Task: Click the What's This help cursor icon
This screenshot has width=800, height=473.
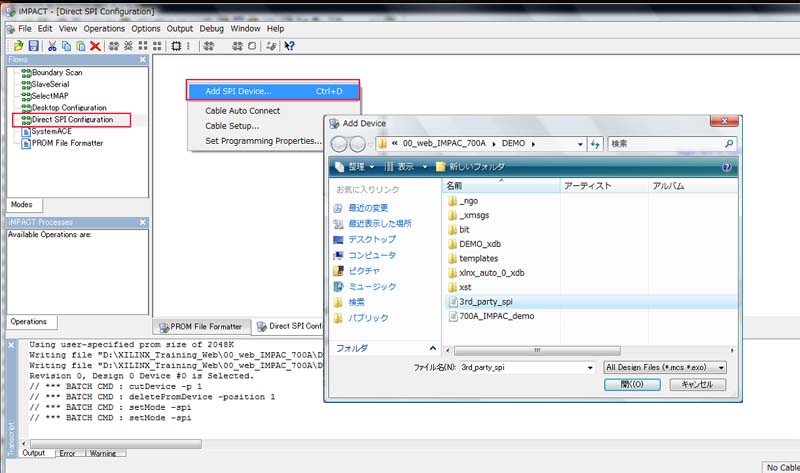Action: [289, 46]
